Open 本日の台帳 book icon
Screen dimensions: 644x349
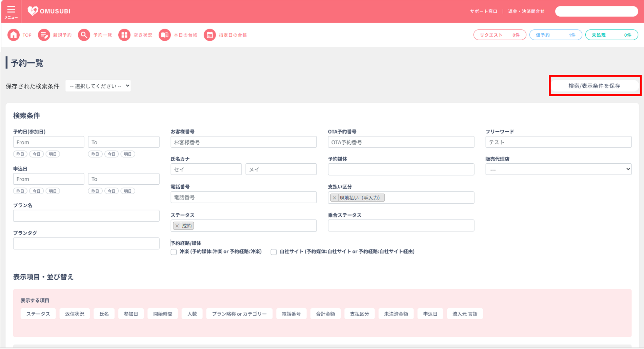(x=164, y=35)
